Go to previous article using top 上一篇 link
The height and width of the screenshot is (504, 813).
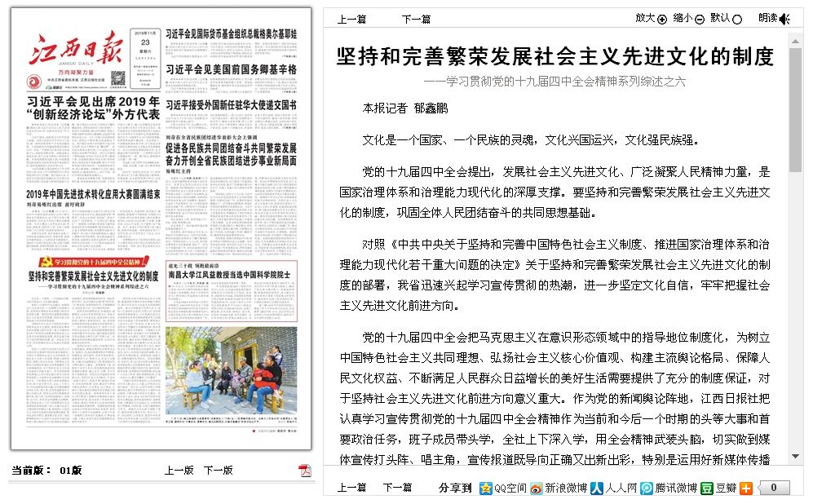pos(351,20)
